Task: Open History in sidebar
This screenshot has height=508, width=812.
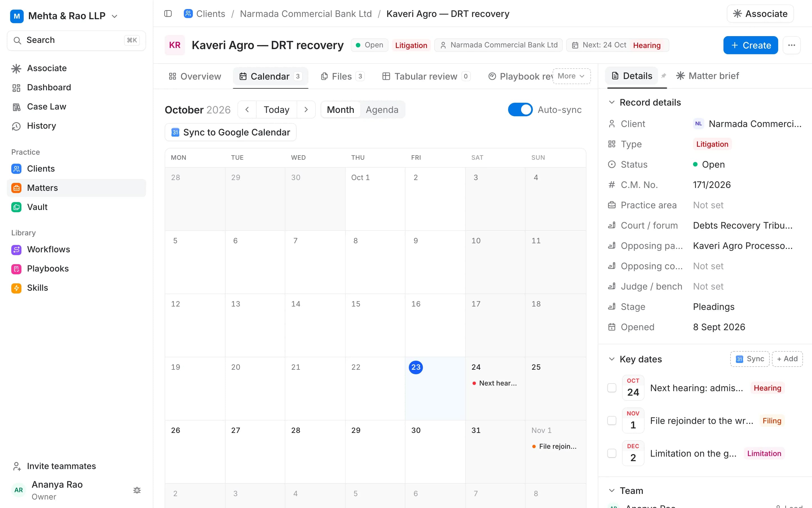Action: click(x=76, y=126)
